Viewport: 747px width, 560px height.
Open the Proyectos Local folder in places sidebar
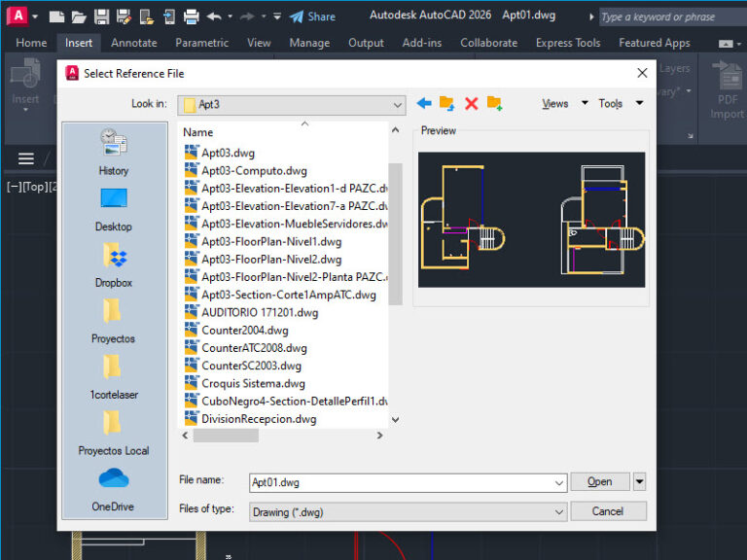(114, 434)
